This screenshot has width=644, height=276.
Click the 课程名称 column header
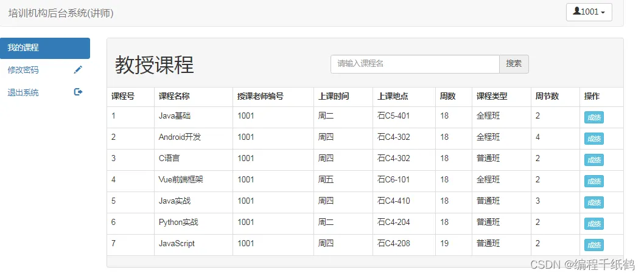pos(174,97)
